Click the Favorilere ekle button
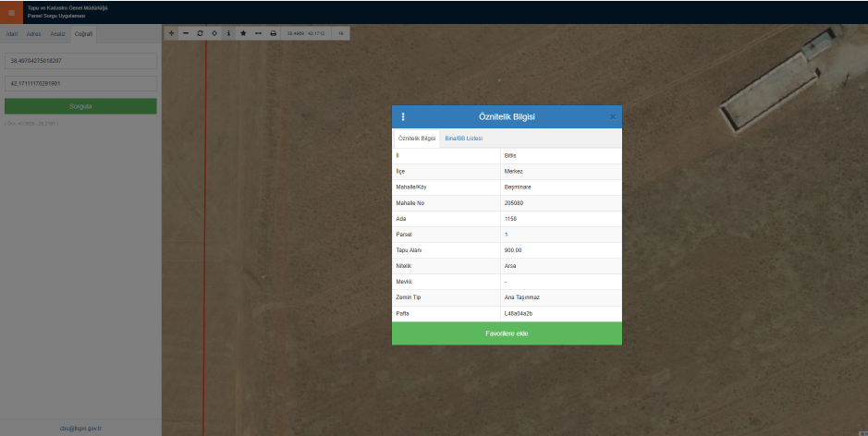 point(507,333)
